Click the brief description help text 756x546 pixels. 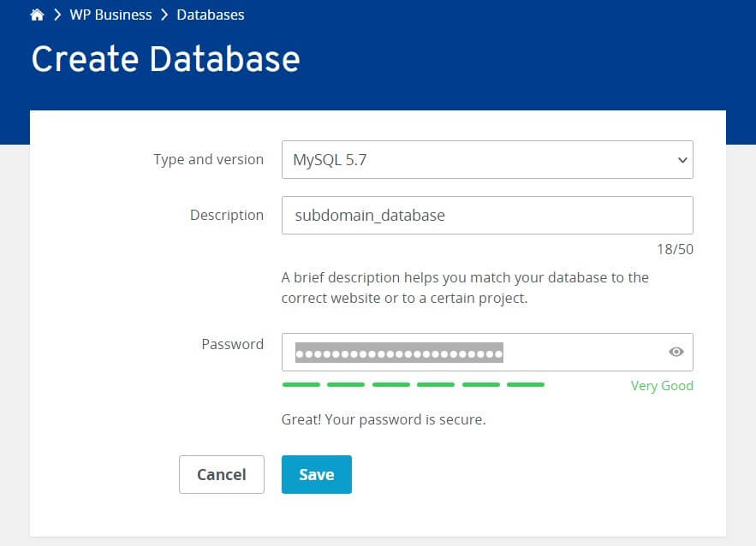point(465,288)
